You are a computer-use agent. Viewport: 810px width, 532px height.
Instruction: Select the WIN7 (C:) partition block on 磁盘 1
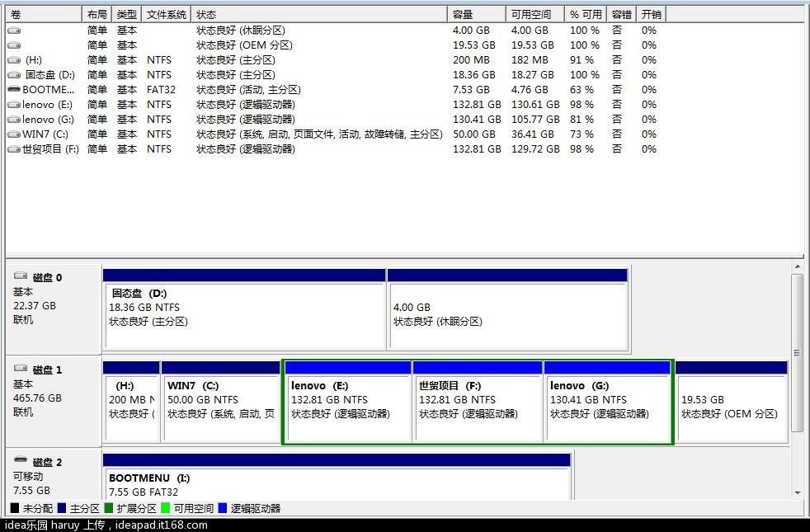[220, 402]
